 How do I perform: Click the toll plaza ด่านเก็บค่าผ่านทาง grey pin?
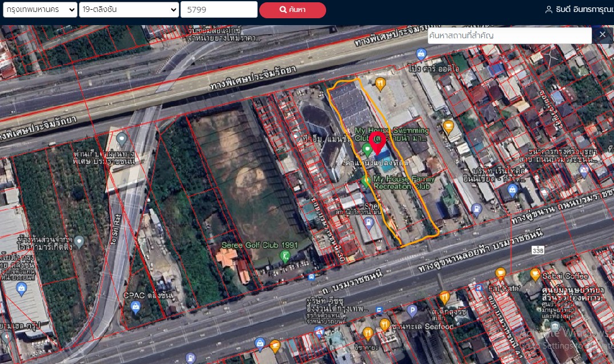coord(122,139)
